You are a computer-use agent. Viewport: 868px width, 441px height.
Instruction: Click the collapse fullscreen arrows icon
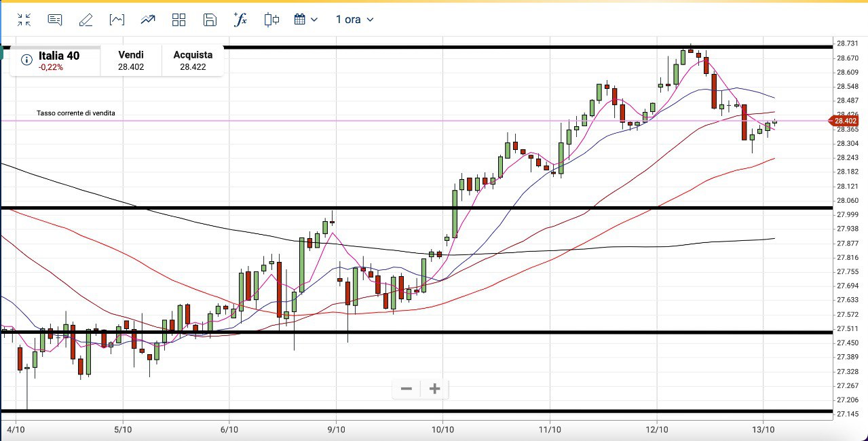click(24, 20)
